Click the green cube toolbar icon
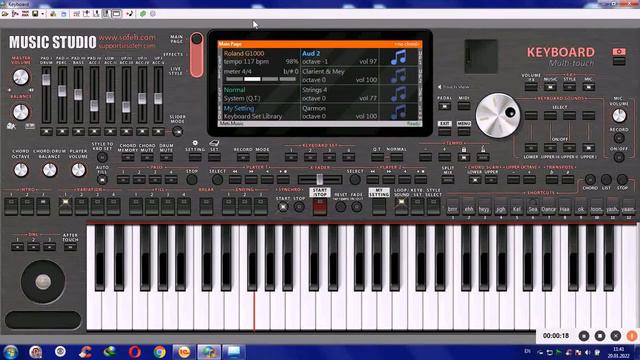 (x=143, y=14)
